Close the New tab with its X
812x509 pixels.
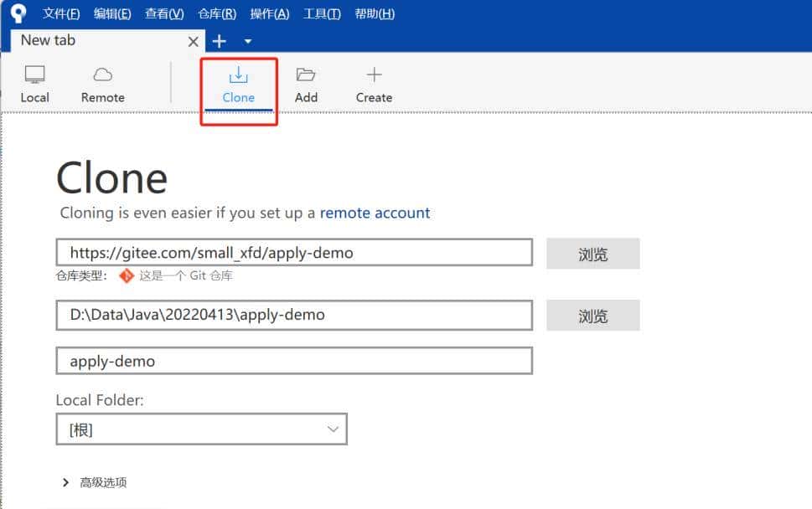pyautogui.click(x=192, y=40)
